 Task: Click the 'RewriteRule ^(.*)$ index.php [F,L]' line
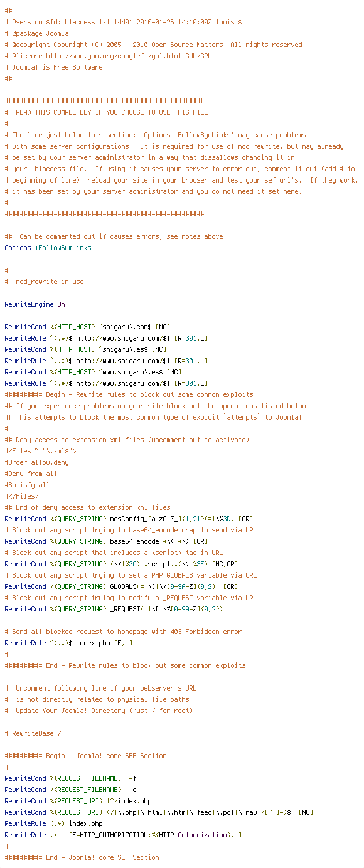(68, 643)
